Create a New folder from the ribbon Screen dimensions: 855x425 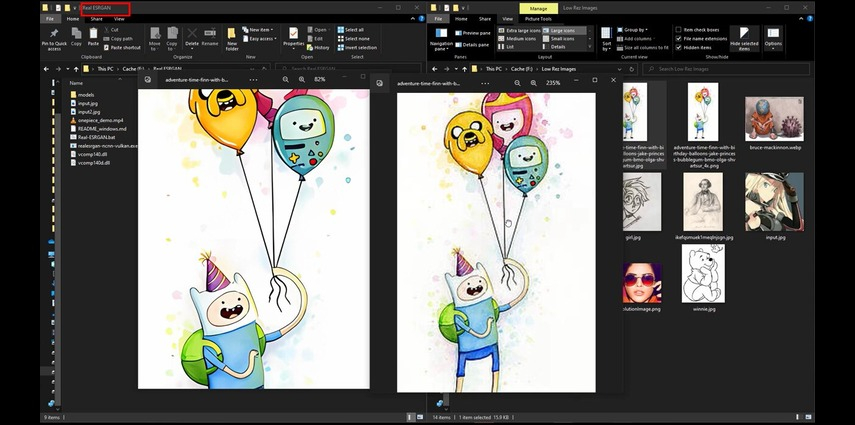232,39
